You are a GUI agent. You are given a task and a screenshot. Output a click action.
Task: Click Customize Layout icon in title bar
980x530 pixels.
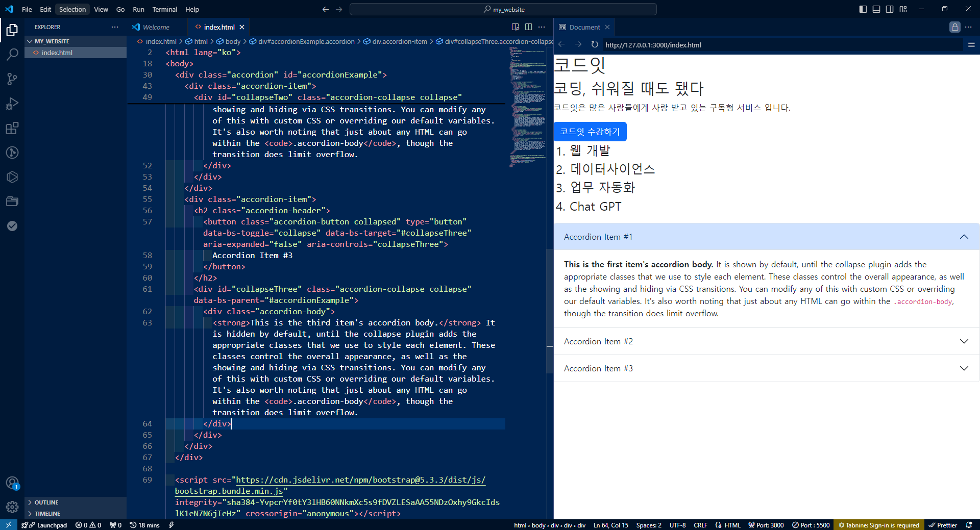[903, 9]
